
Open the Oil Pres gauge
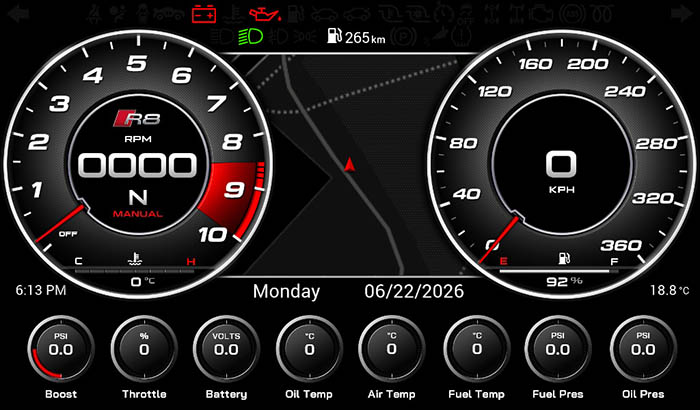coord(643,348)
